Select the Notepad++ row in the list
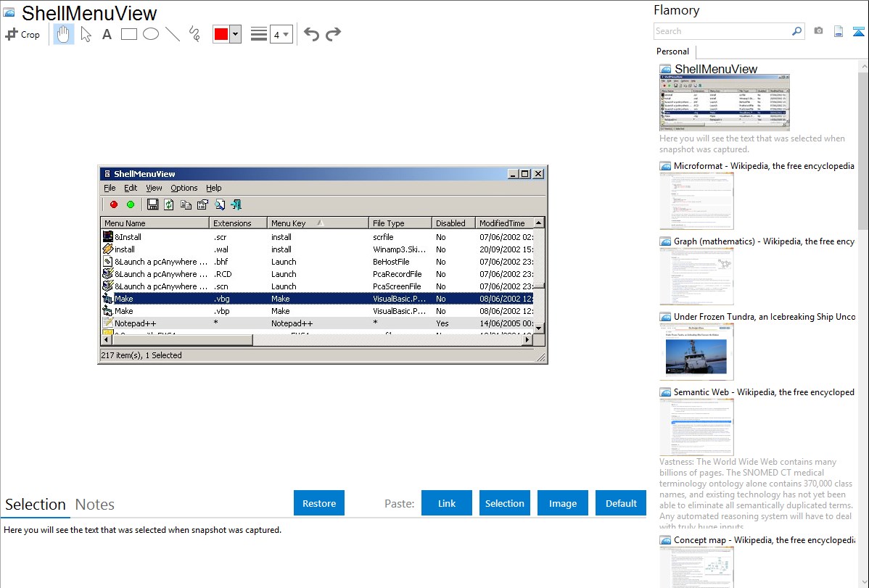 (317, 323)
